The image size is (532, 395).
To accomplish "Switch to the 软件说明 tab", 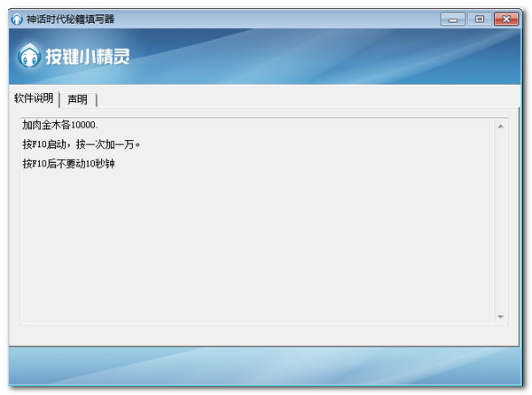I will click(34, 98).
